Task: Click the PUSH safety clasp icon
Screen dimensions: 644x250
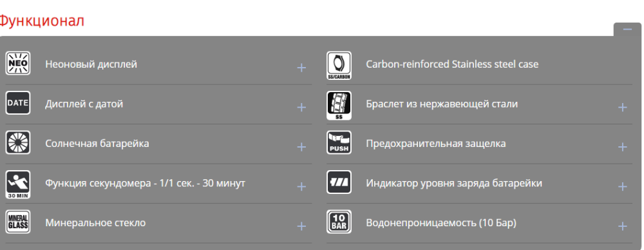Action: tap(339, 142)
